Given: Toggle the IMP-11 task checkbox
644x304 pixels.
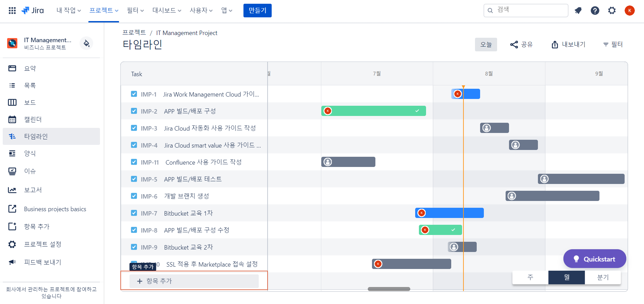Looking at the screenshot, I should tap(134, 162).
